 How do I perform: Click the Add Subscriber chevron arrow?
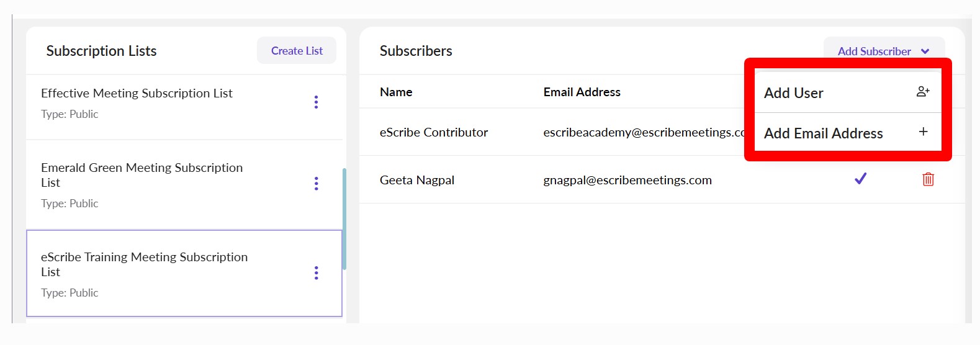tap(925, 52)
